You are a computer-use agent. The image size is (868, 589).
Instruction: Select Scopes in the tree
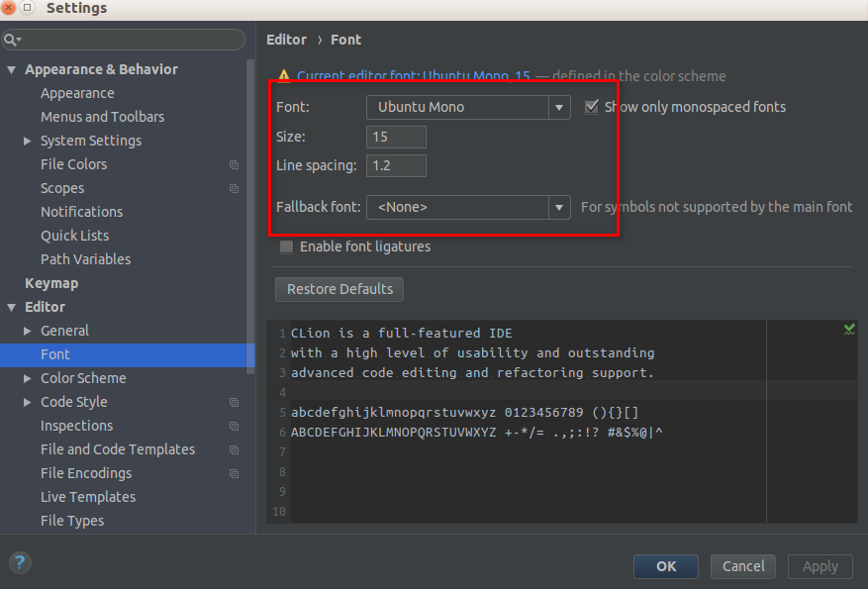pos(62,188)
